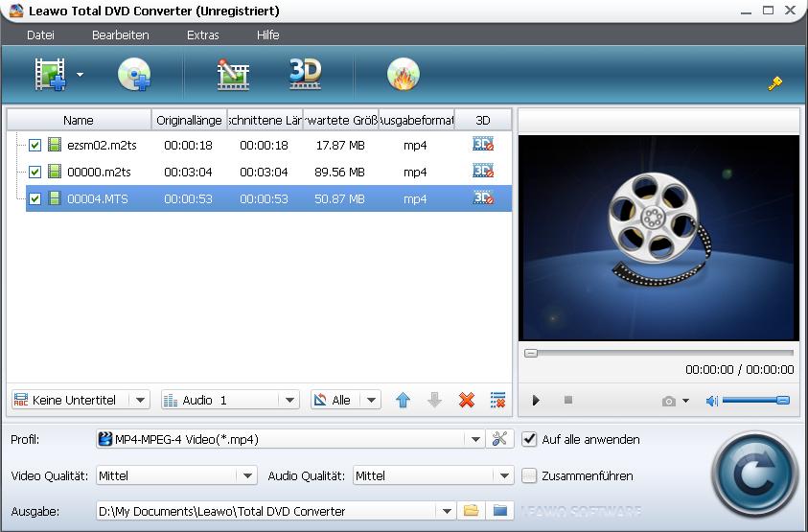This screenshot has width=808, height=532.
Task: Click the Add Video toolbar icon
Action: click(50, 74)
